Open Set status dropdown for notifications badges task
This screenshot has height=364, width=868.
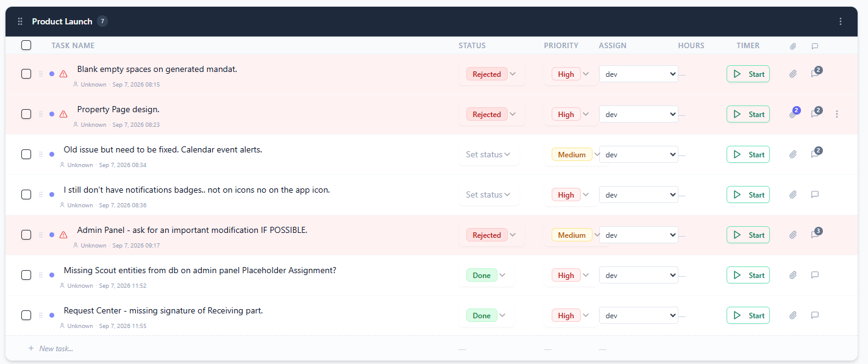click(489, 194)
